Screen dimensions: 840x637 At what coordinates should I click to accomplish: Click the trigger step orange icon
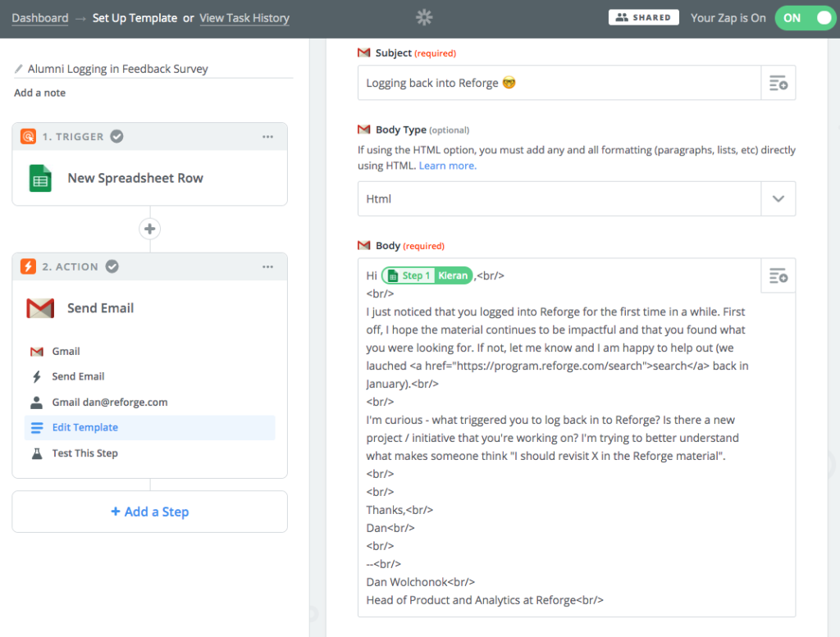(x=29, y=136)
